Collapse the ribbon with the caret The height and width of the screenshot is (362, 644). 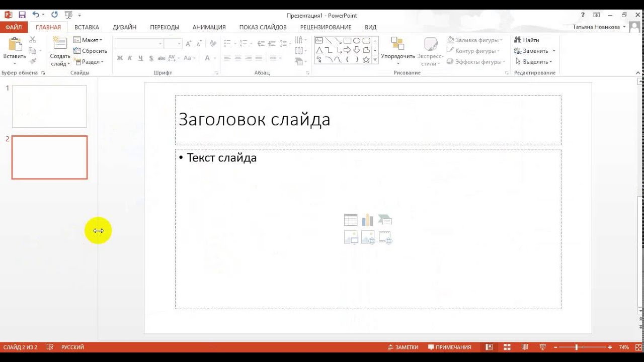pyautogui.click(x=639, y=73)
